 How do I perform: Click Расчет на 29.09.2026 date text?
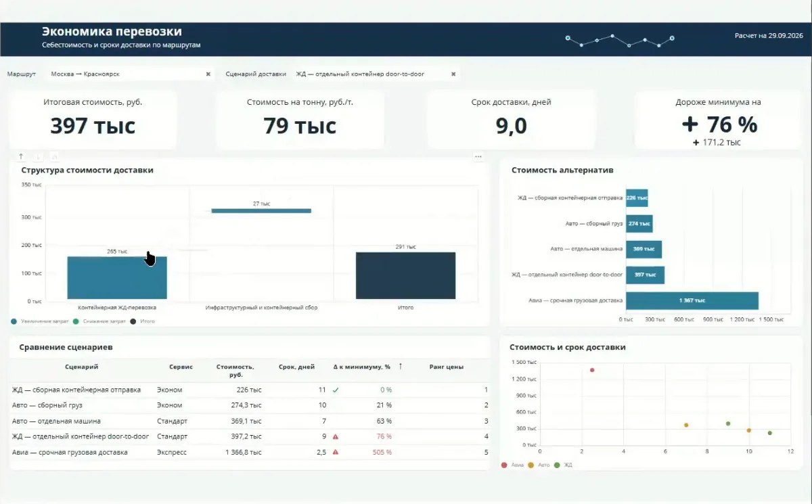769,35
